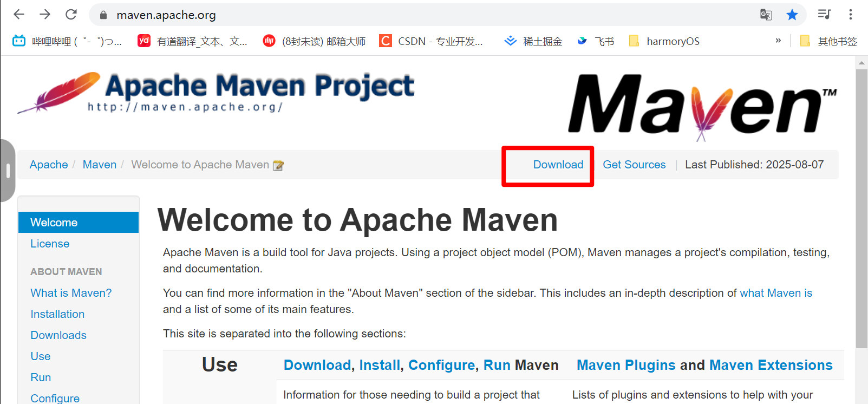
Task: Click the page vertical scrollbar
Action: click(x=862, y=208)
